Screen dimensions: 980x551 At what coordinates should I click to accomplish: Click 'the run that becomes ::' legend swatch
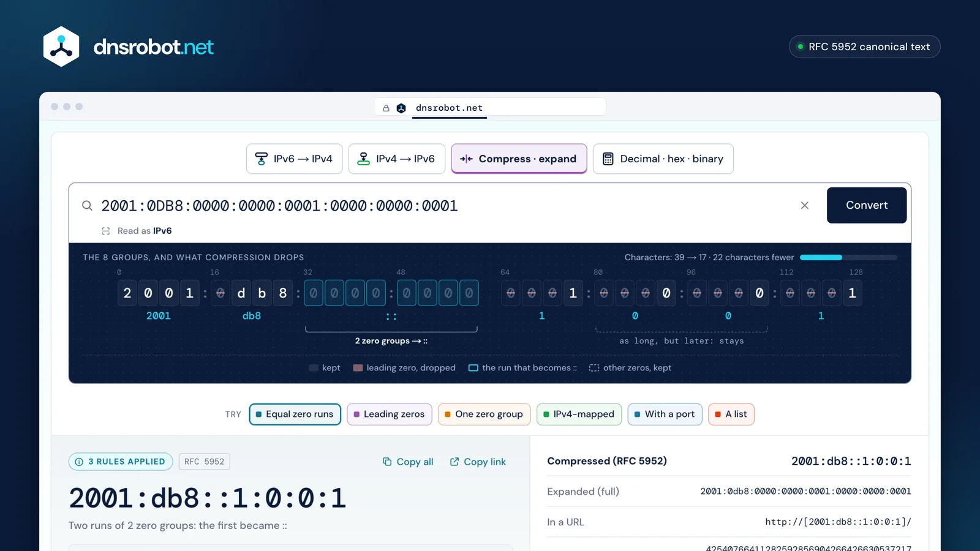[x=473, y=368]
